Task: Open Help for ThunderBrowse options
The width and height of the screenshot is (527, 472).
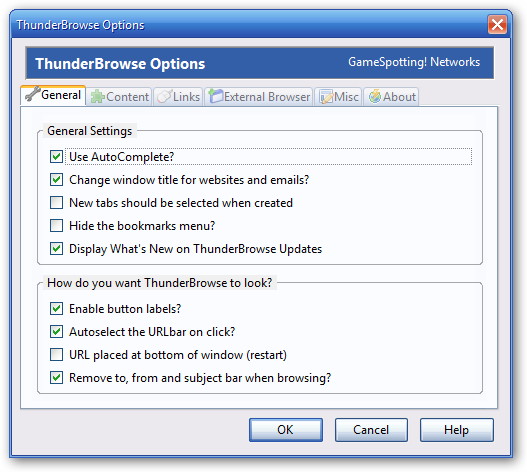Action: pos(456,430)
